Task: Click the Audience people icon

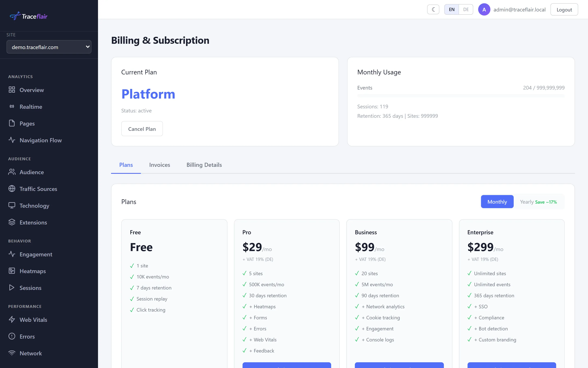Action: [12, 172]
